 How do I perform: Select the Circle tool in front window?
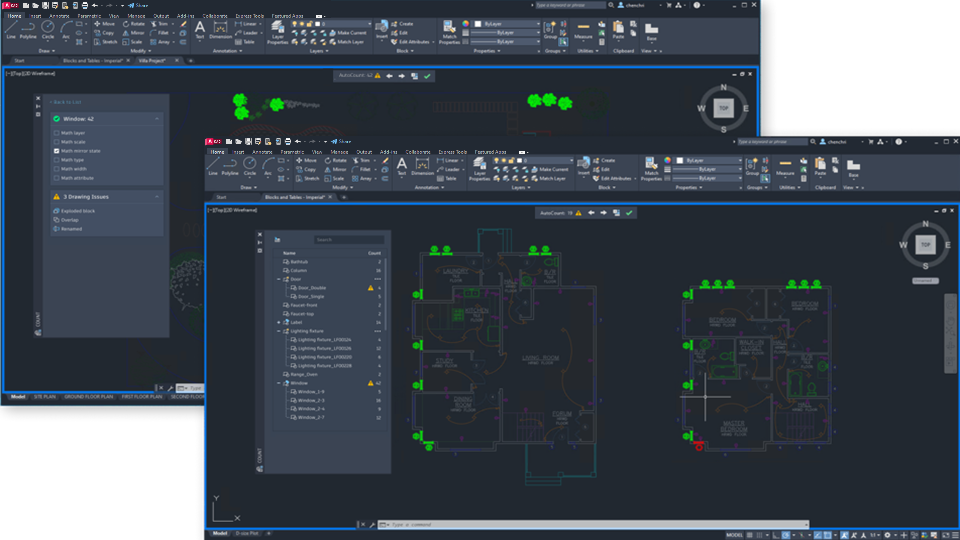click(249, 166)
